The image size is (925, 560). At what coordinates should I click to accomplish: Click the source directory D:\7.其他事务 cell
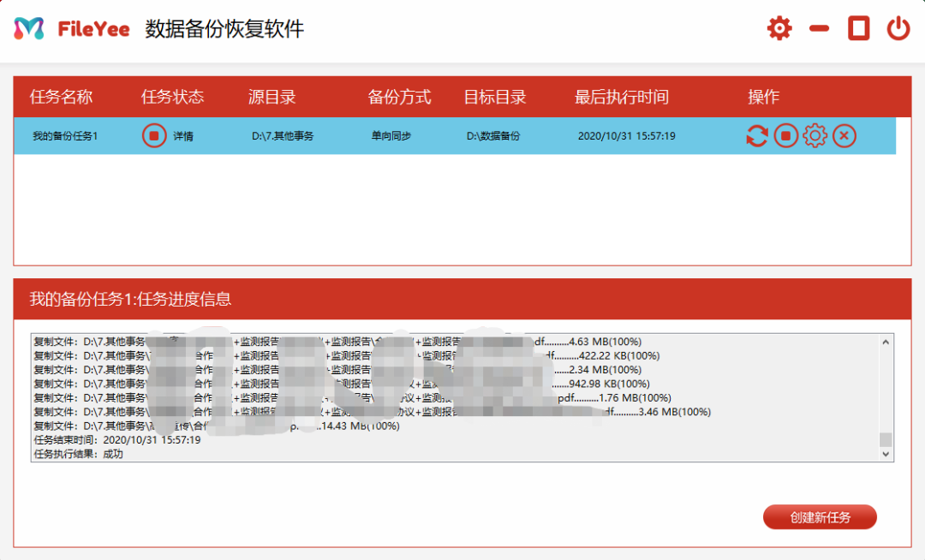click(x=283, y=136)
